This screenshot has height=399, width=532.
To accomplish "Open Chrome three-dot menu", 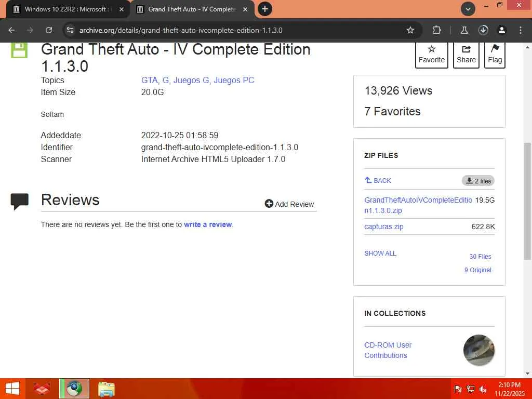I will pyautogui.click(x=521, y=30).
